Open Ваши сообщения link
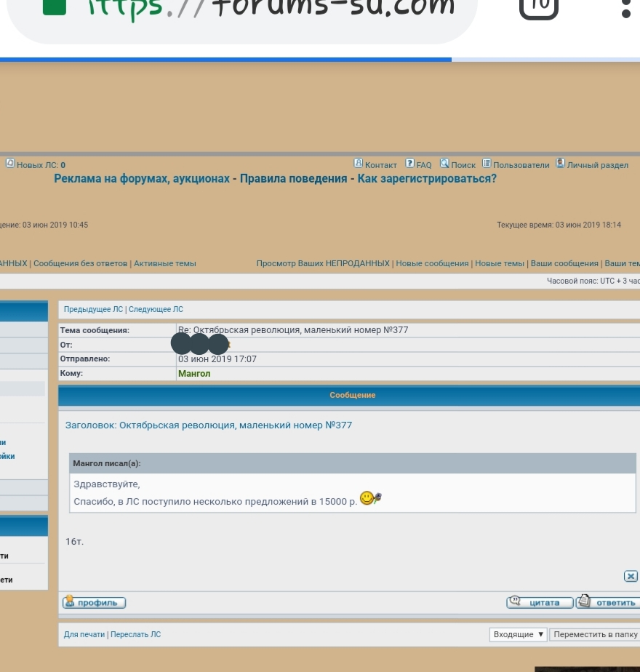Viewport: 640px width, 672px height. pyautogui.click(x=564, y=263)
